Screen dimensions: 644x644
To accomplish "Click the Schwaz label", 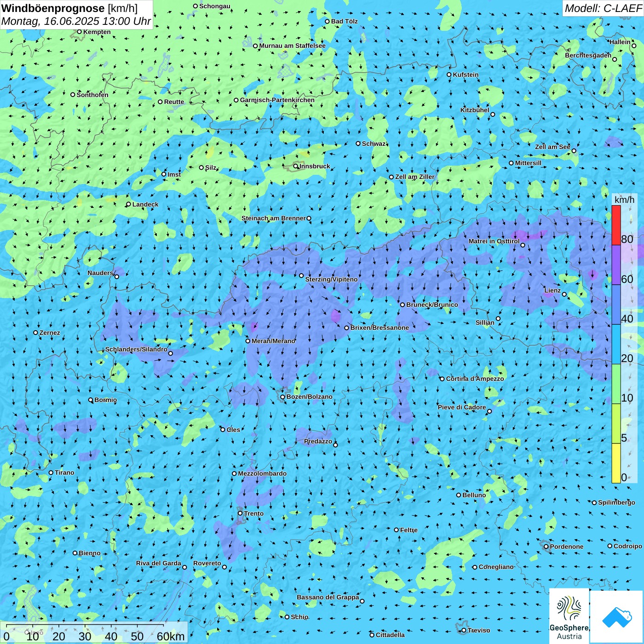I will pyautogui.click(x=374, y=144).
